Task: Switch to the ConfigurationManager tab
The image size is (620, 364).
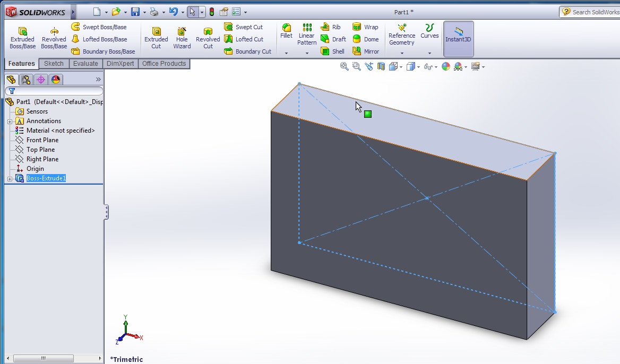Action: tap(40, 79)
